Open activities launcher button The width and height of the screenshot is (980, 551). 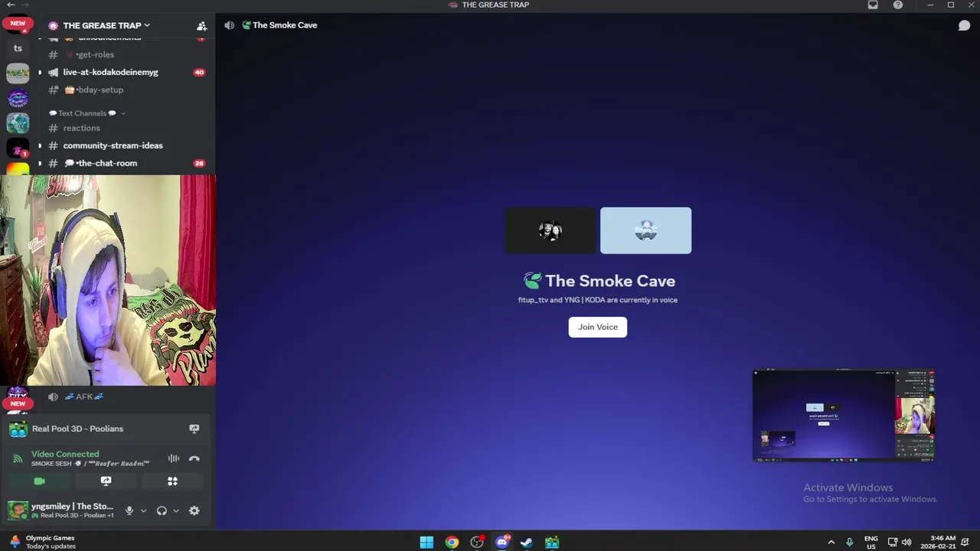point(172,481)
